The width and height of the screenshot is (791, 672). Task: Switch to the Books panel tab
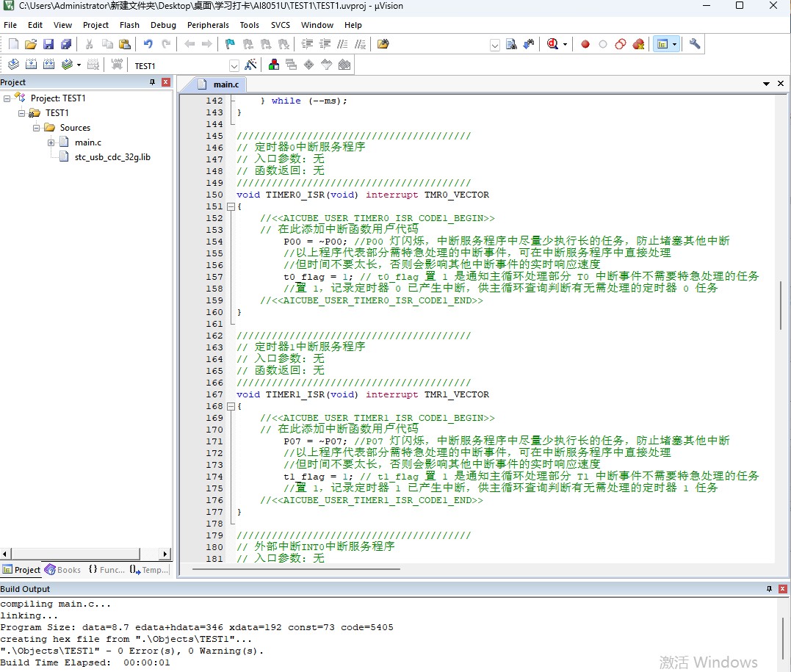pyautogui.click(x=62, y=570)
